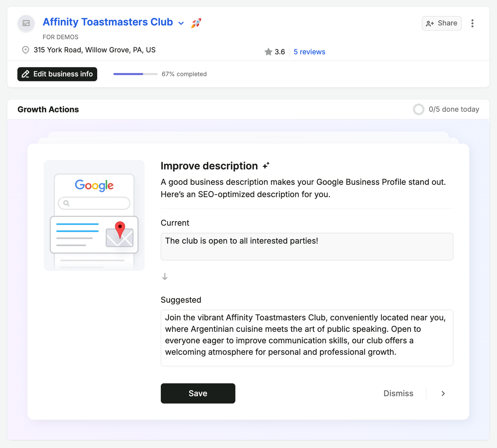Viewport: 497px width, 448px height.
Task: Click the business image placeholder icon
Action: coord(26,23)
